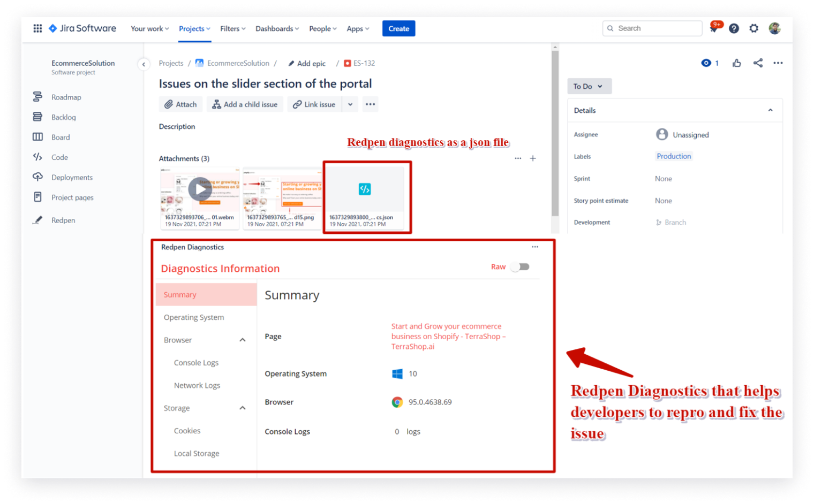The image size is (814, 504).
Task: Select the Cookies tab
Action: [187, 431]
